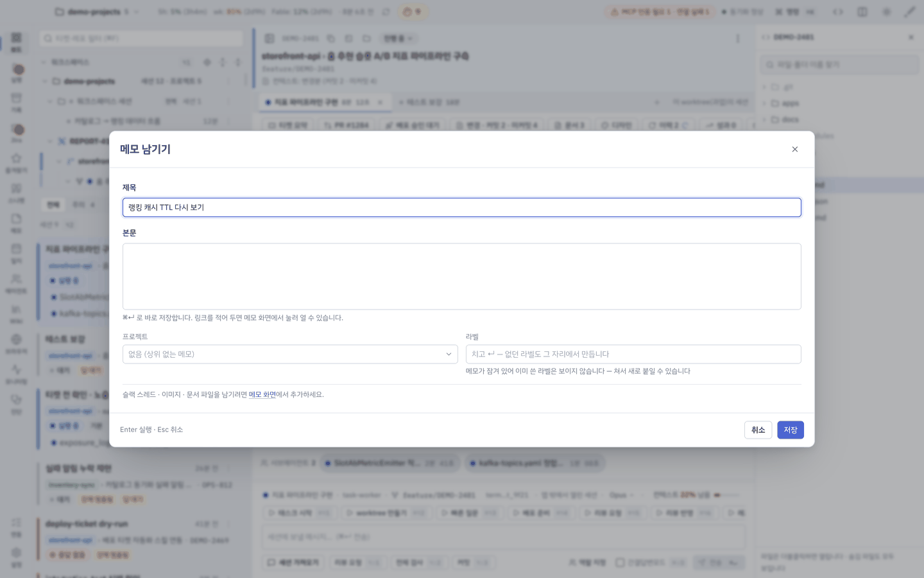The image size is (924, 578).
Task: Click the 라벨 label input field
Action: coord(633,354)
